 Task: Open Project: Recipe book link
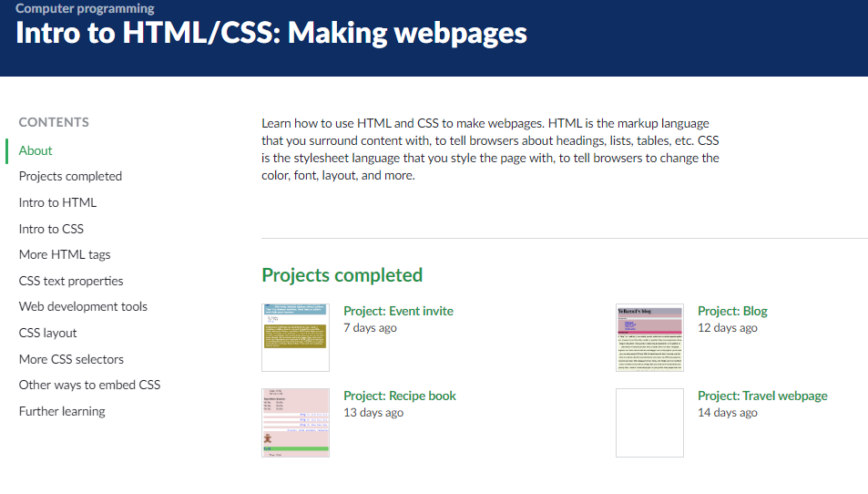(x=400, y=396)
